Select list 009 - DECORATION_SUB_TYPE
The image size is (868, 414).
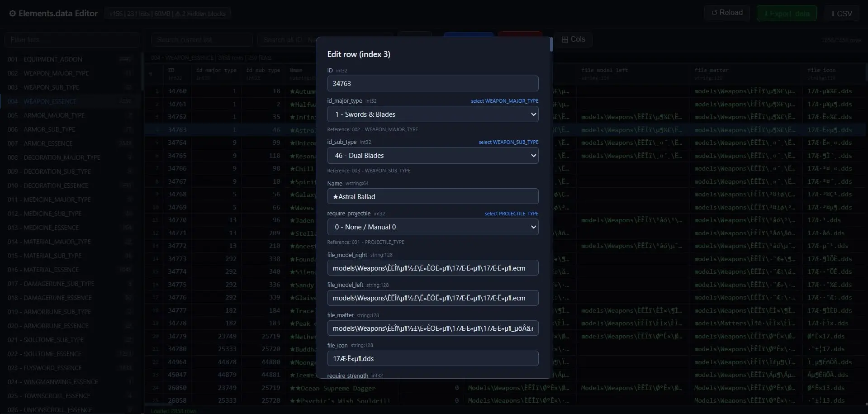pyautogui.click(x=70, y=171)
